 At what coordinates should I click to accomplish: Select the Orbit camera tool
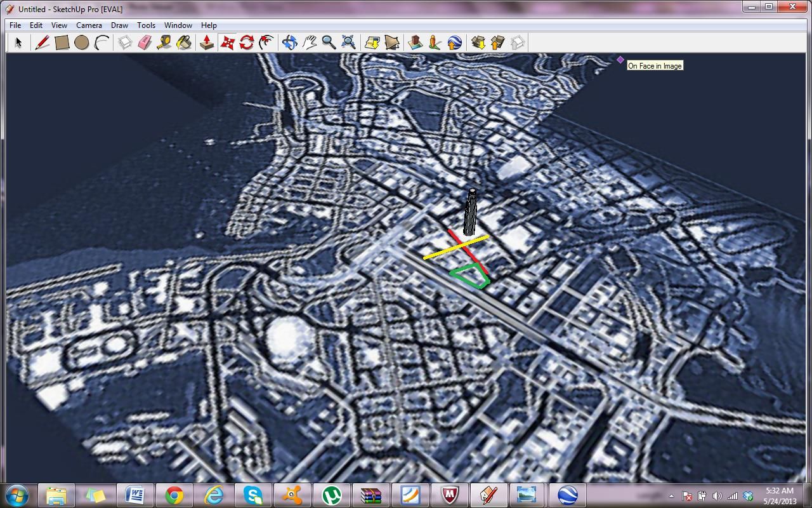pyautogui.click(x=289, y=43)
